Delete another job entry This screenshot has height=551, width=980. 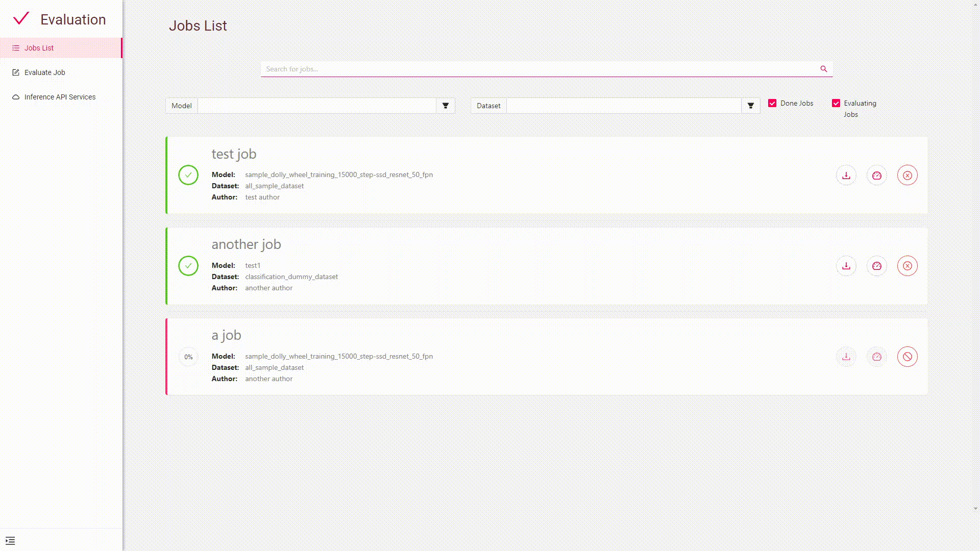(x=907, y=266)
